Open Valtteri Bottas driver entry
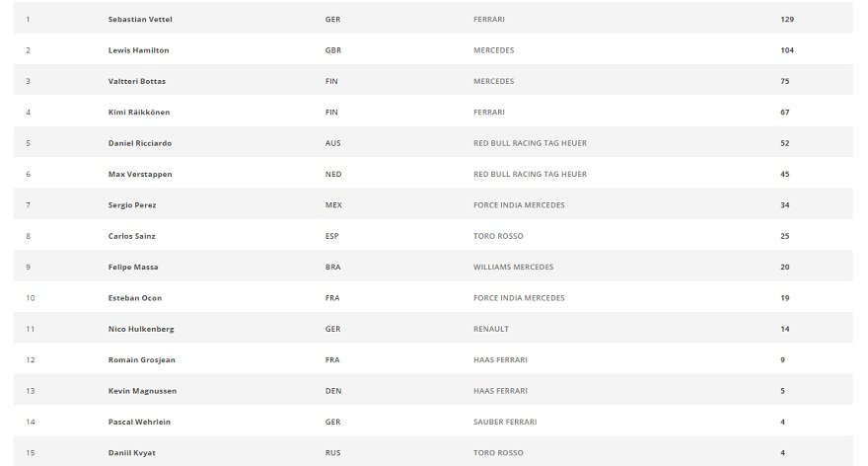Screen dimensions: 868x466 coord(137,81)
